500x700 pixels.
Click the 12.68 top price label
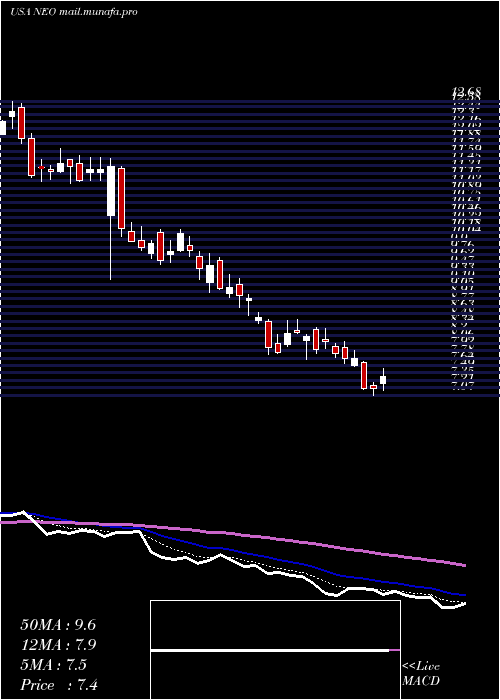[466, 92]
